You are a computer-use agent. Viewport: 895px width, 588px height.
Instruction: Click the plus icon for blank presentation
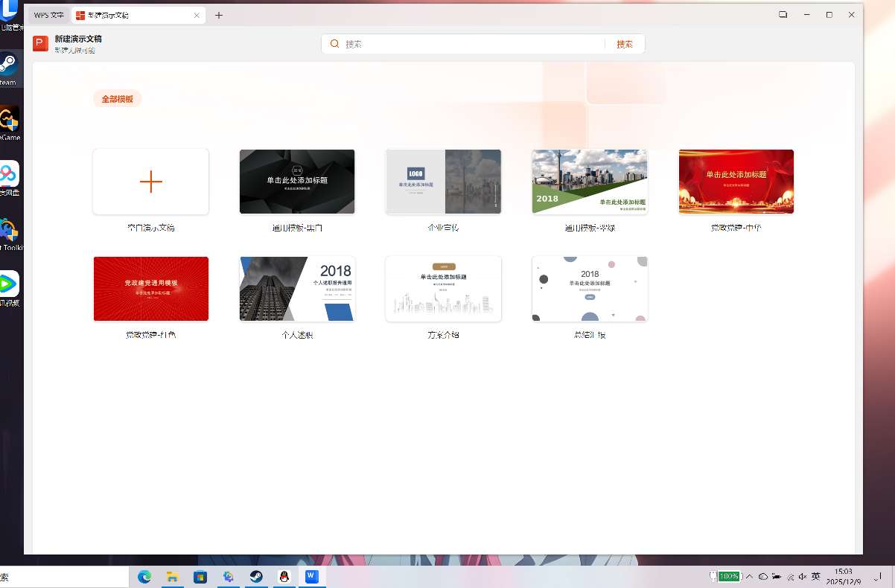click(x=150, y=182)
